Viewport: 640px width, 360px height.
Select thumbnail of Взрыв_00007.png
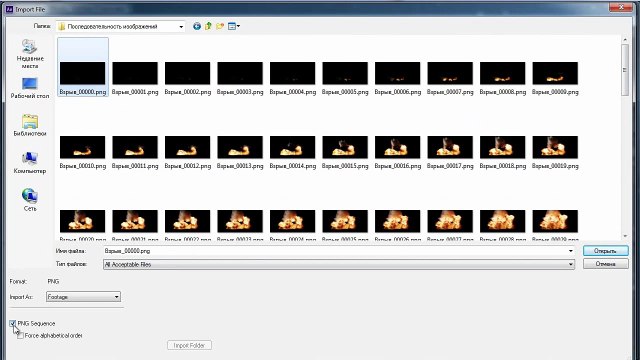tap(450, 73)
